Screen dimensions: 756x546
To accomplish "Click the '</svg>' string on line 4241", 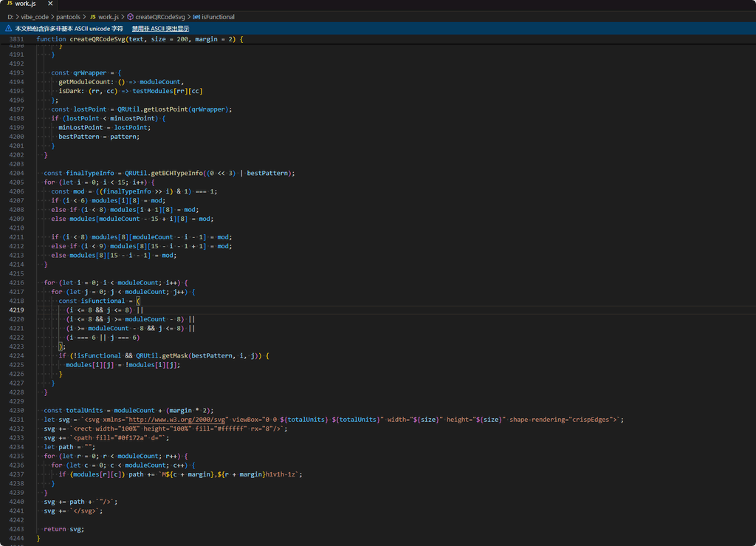I will [x=86, y=511].
